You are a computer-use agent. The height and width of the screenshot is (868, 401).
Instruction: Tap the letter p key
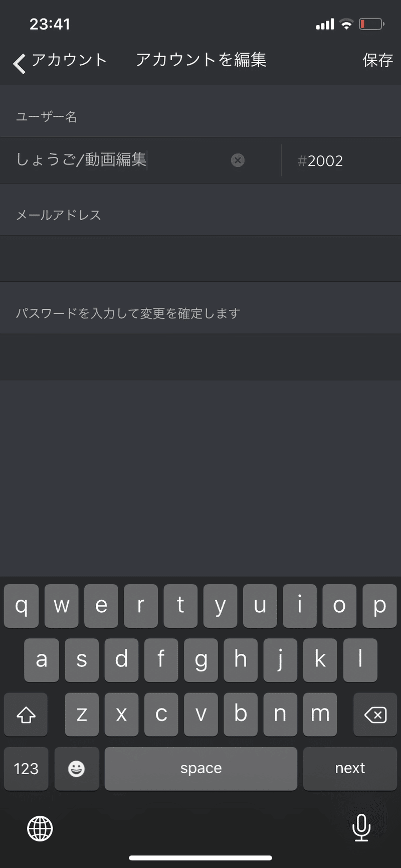(x=379, y=606)
